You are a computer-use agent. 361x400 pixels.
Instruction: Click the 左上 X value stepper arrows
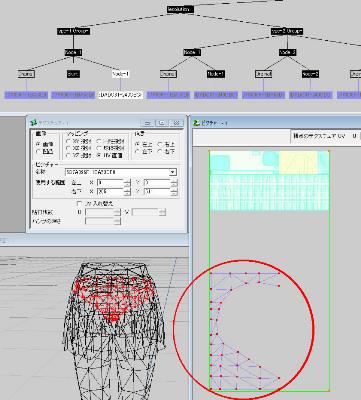(x=127, y=183)
